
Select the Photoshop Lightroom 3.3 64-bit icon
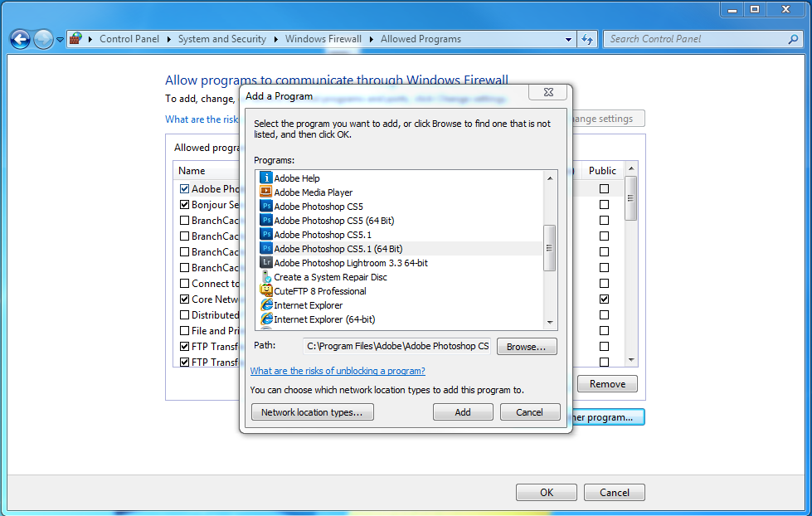[x=265, y=263]
